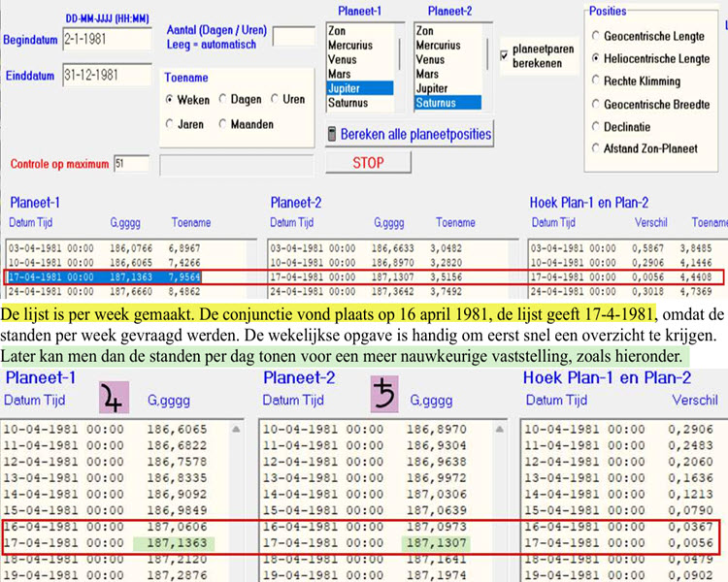Select the weekly Planeet-2 row with value 186,6633

click(367, 248)
